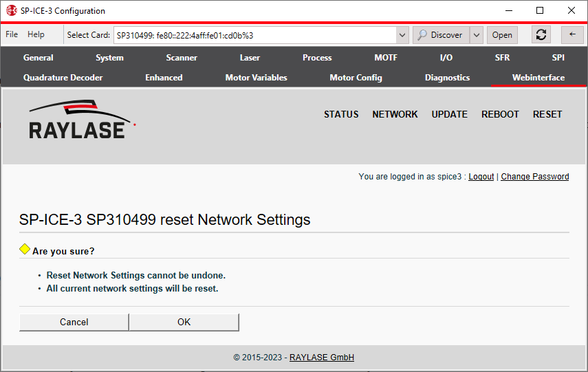Viewport: 588px width, 372px height.
Task: Open the Motor Variables tab
Action: point(256,78)
